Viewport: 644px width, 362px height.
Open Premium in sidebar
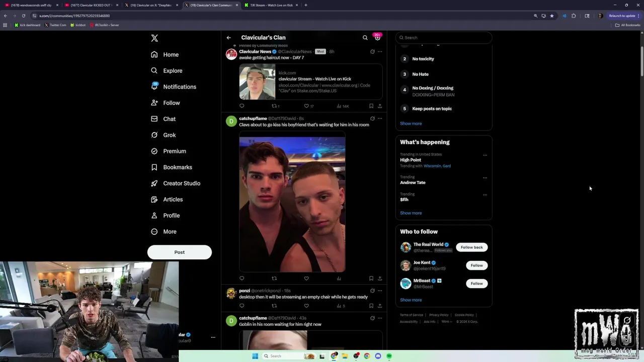pyautogui.click(x=169, y=151)
